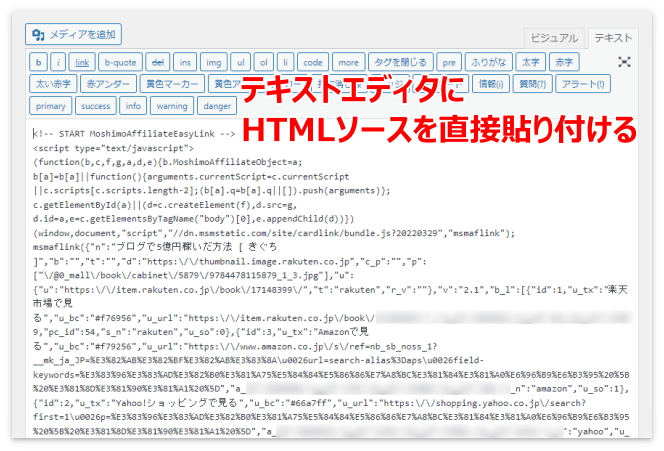
Task: Click the ふりがな quicktag button
Action: click(x=489, y=62)
